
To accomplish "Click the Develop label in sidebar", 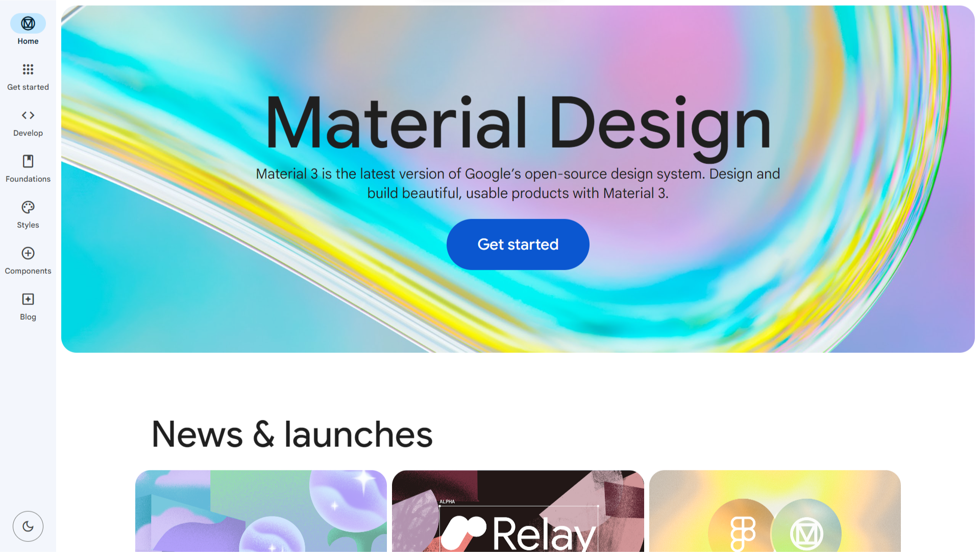I will coord(28,133).
